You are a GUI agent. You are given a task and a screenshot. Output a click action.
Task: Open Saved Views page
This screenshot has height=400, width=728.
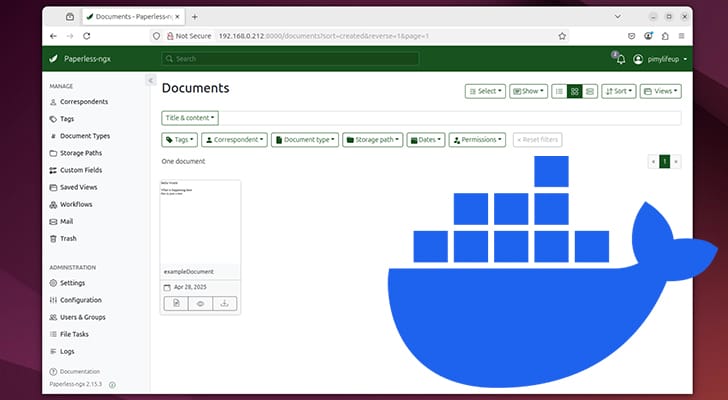coord(73,187)
